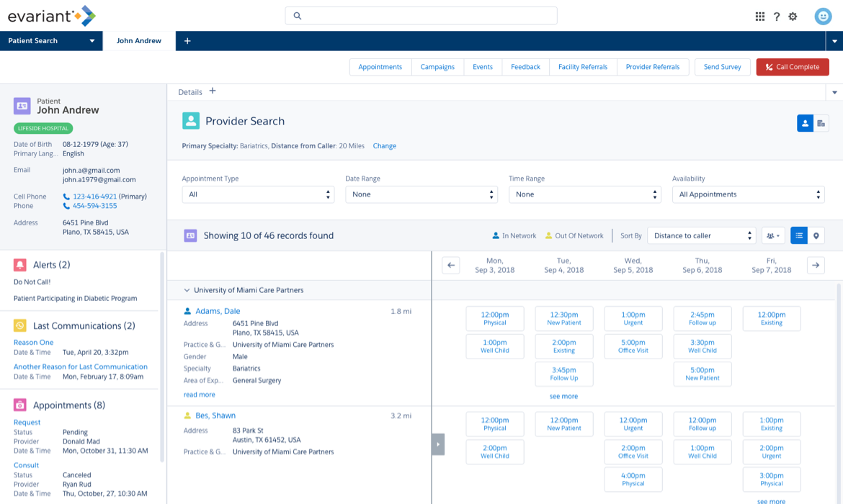This screenshot has height=504, width=843.
Task: Open the settings gear icon
Action: (x=793, y=17)
